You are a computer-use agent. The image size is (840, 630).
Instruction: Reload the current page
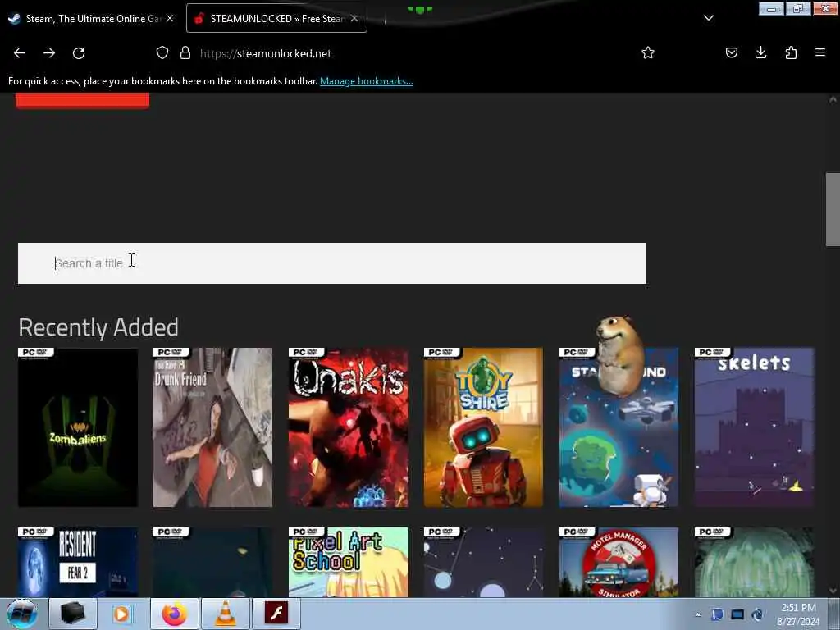[x=79, y=53]
